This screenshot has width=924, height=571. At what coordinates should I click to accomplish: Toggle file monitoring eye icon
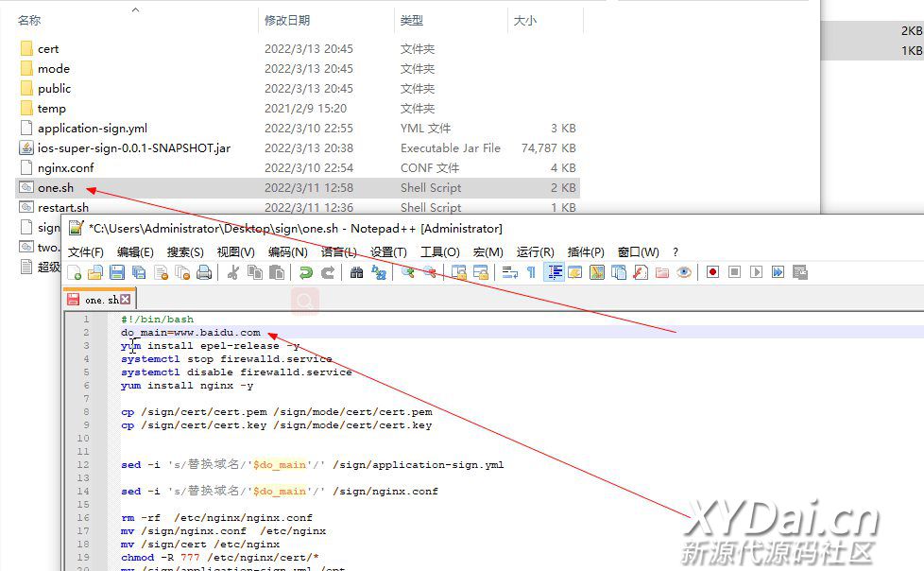[684, 272]
